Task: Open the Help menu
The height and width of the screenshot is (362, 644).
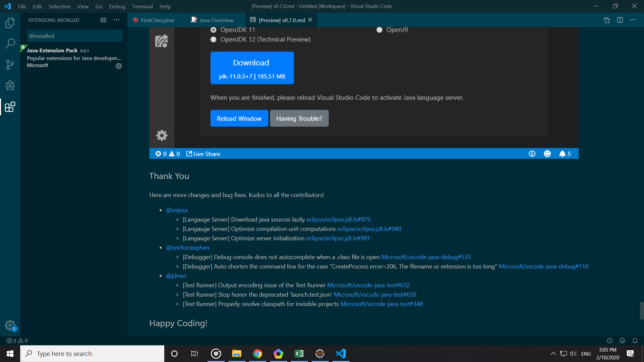Action: click(x=165, y=6)
